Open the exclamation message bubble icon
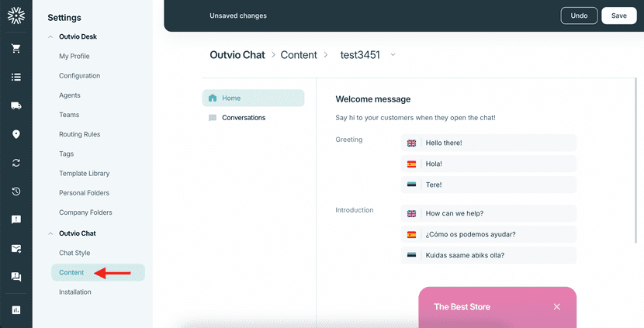The width and height of the screenshot is (644, 328). point(16,219)
